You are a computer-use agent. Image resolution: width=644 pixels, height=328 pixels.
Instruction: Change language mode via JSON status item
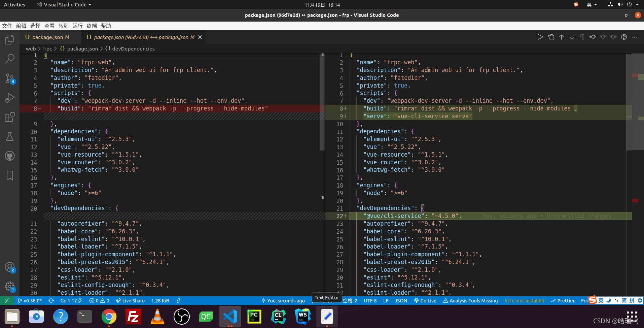[x=401, y=301]
